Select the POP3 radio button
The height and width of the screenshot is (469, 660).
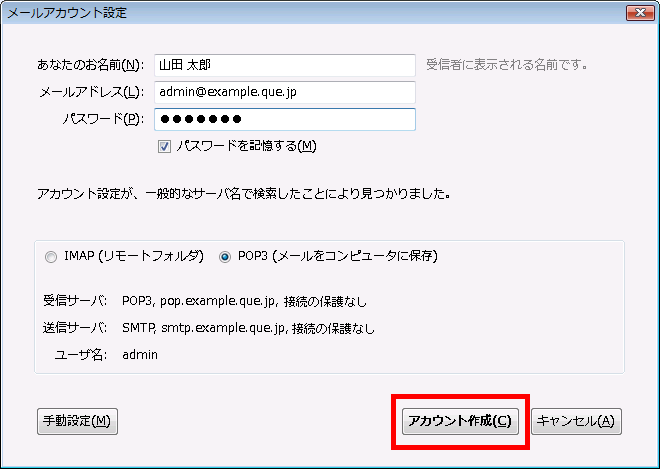(x=225, y=256)
